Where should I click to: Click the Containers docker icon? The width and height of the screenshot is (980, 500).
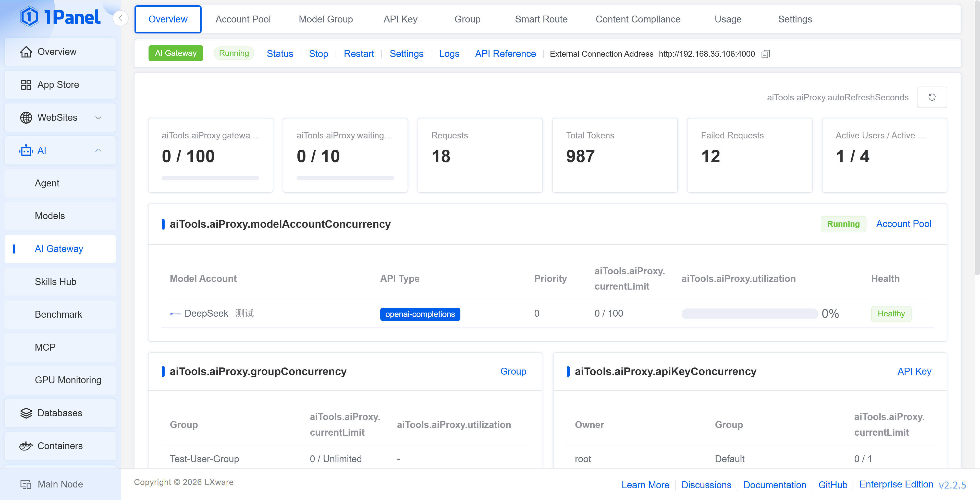click(26, 446)
